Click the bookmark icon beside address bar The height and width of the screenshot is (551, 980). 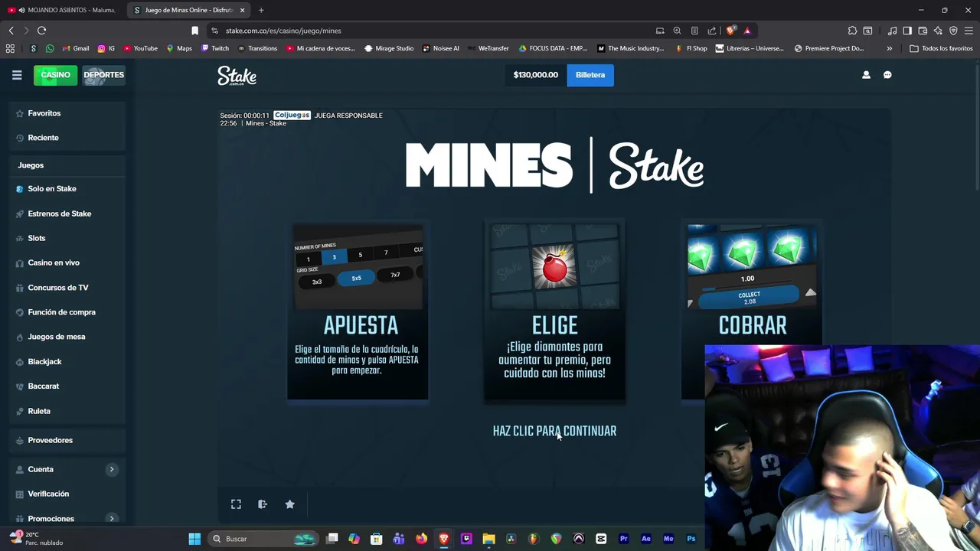[x=194, y=31]
